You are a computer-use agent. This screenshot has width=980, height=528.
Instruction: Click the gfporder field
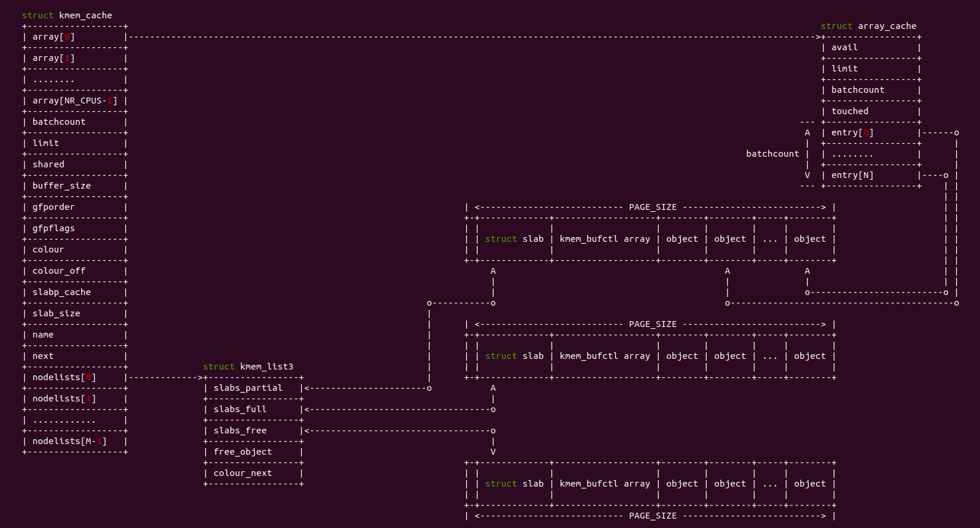click(x=53, y=207)
